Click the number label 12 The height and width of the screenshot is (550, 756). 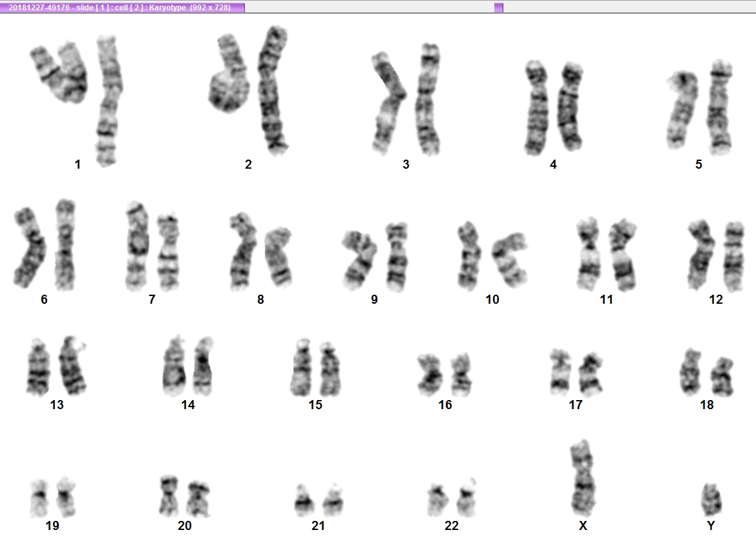[x=716, y=300]
